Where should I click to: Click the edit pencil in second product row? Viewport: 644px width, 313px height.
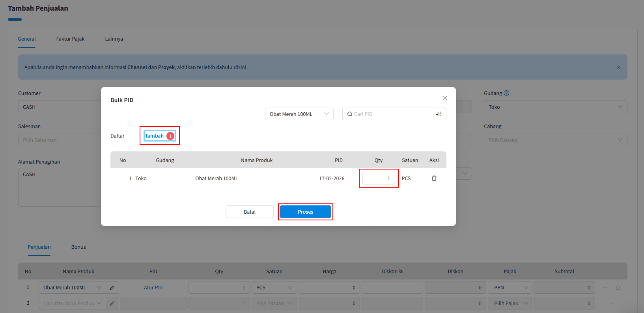[112, 303]
